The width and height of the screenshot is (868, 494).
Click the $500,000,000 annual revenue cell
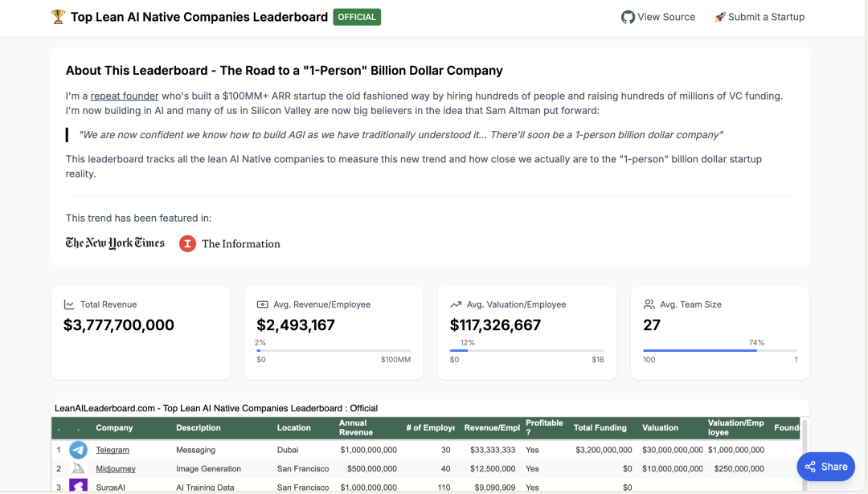pyautogui.click(x=372, y=468)
